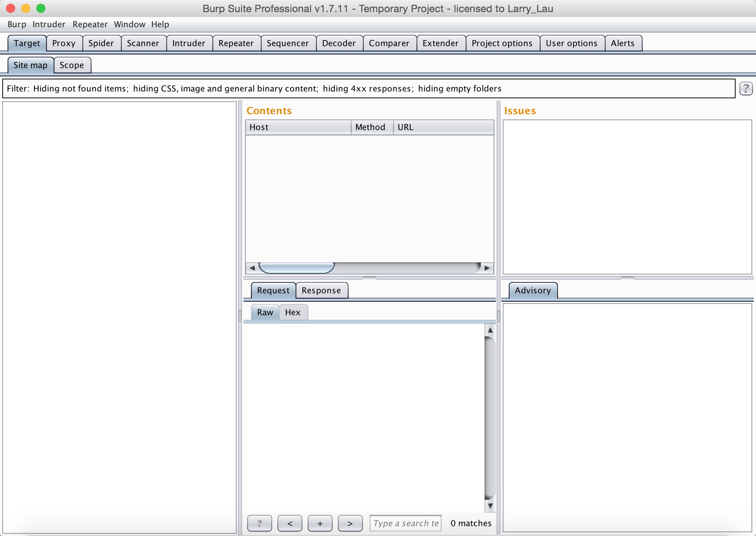The image size is (756, 536).
Task: Click the Issues heading
Action: tap(520, 111)
